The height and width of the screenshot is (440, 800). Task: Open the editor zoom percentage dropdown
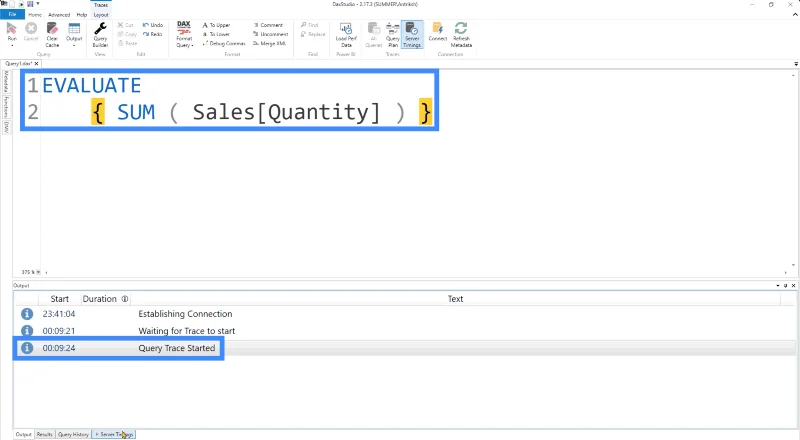(39, 272)
